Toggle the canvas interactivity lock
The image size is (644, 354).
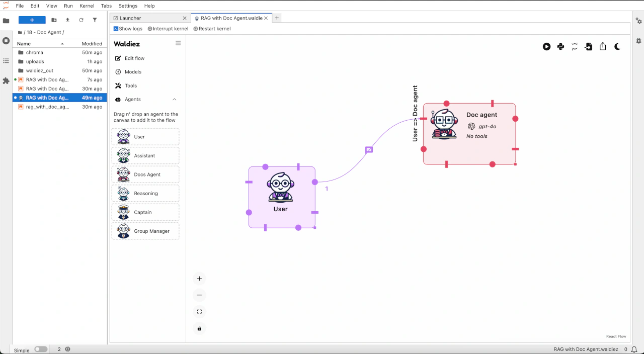pos(199,328)
